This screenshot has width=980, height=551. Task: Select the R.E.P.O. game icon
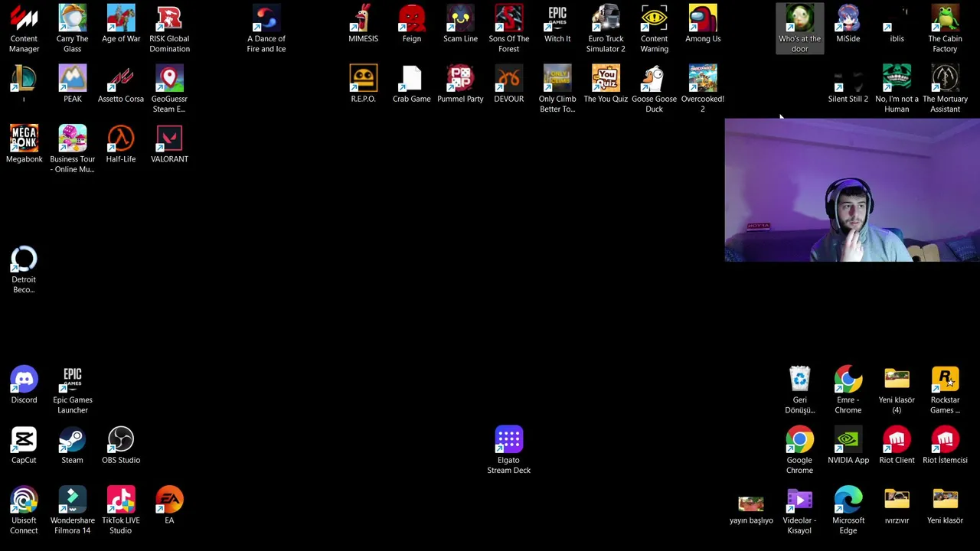pyautogui.click(x=363, y=84)
